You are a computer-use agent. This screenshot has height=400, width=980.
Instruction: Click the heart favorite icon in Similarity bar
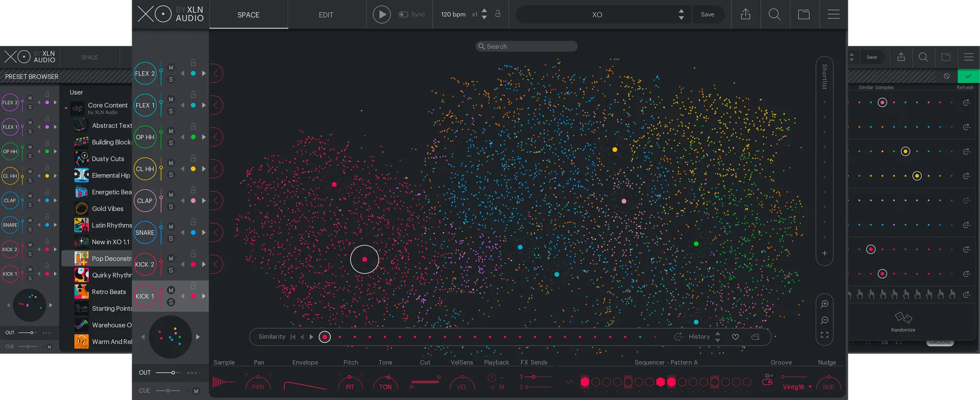click(736, 337)
